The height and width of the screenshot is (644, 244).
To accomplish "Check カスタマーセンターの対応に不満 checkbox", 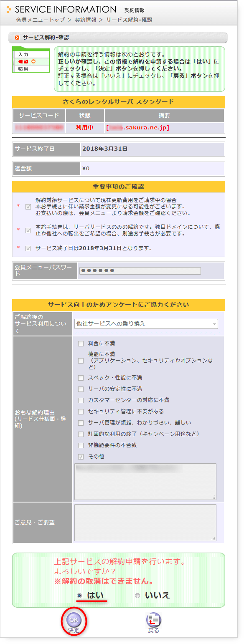I will 81,400.
